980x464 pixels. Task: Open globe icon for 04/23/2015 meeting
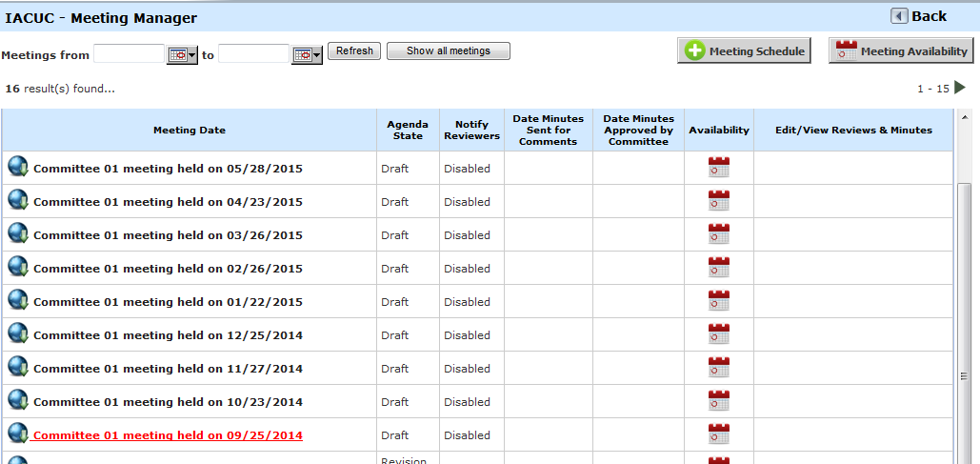click(18, 199)
